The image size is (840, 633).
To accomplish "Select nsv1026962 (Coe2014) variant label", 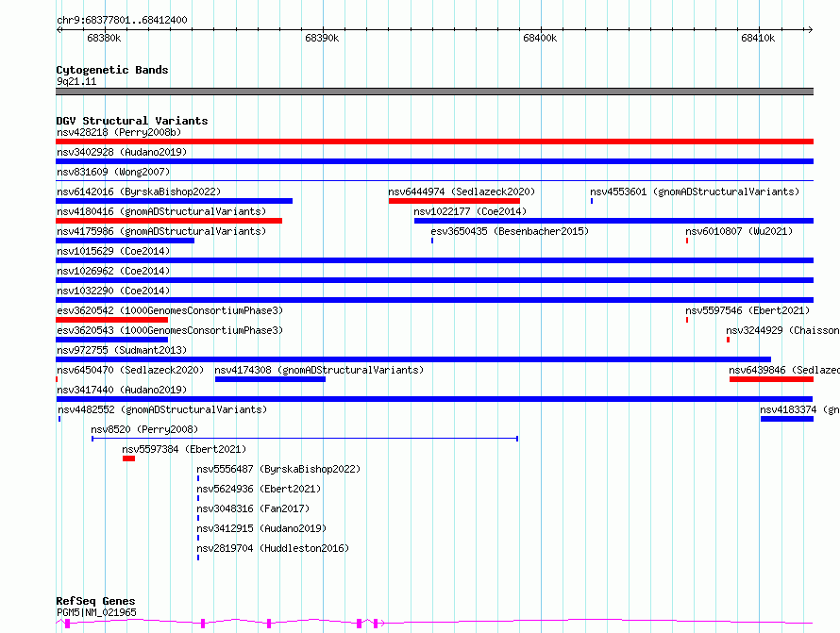I will [x=113, y=271].
